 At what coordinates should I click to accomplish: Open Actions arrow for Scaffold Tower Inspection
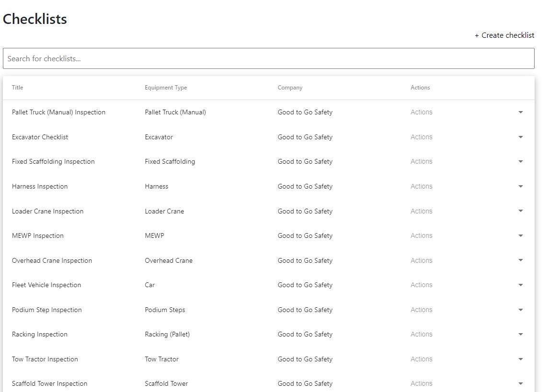[520, 384]
